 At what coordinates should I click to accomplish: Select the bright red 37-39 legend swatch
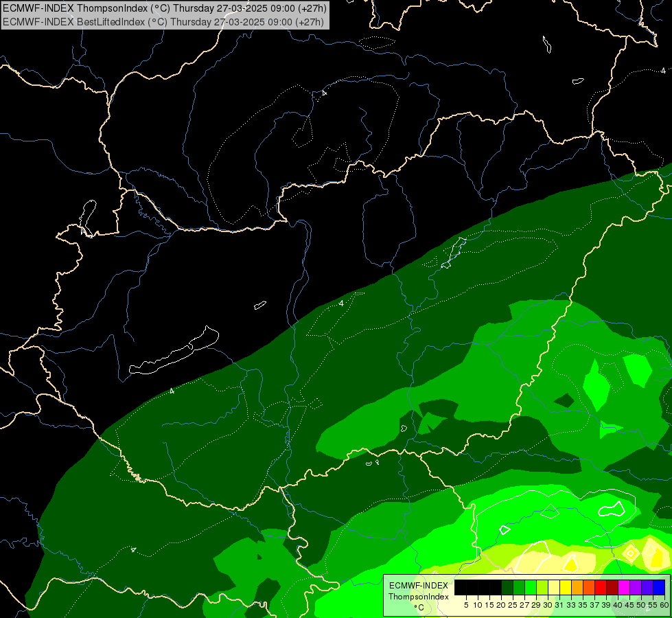pyautogui.click(x=601, y=587)
